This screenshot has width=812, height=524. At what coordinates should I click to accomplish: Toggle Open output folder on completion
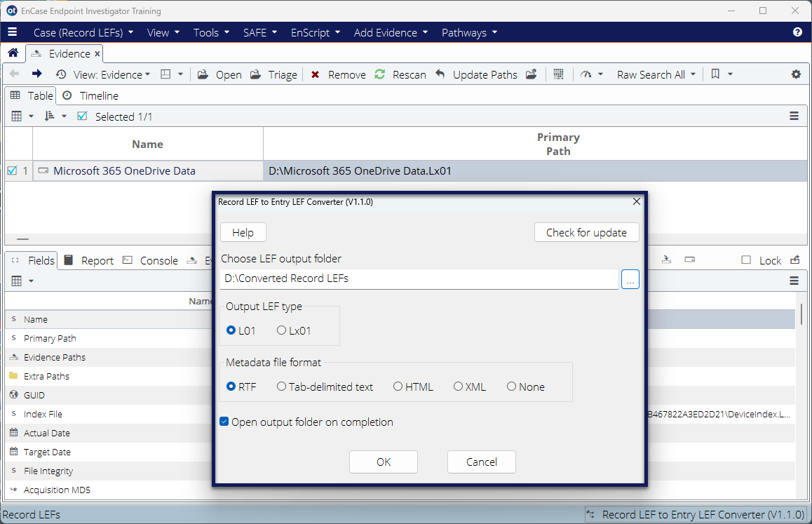[x=224, y=422]
